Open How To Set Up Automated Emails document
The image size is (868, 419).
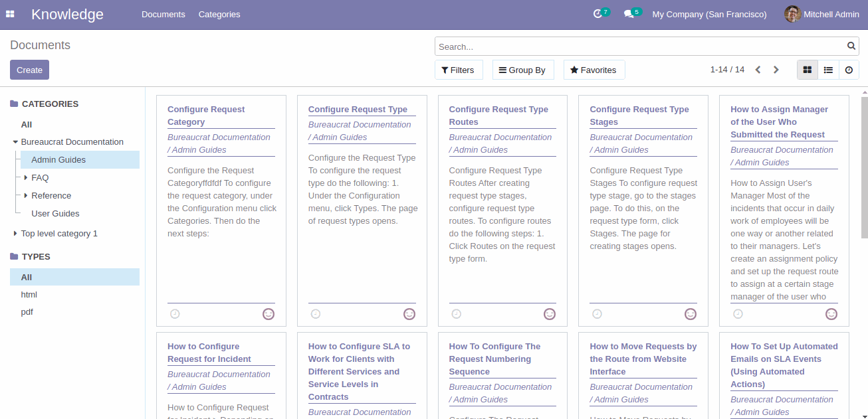pos(784,365)
